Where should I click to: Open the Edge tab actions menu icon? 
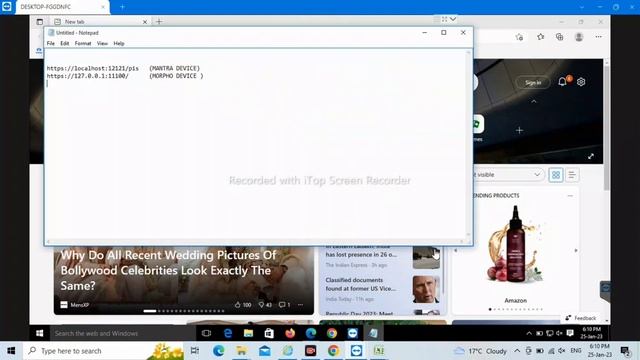pos(40,22)
